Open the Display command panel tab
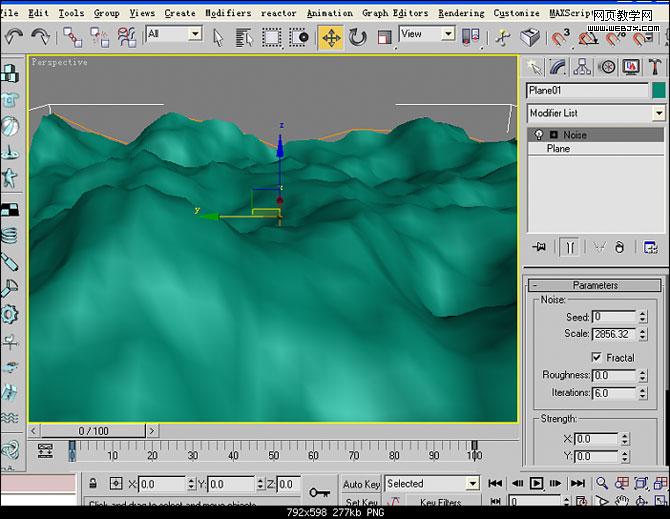 (631, 67)
